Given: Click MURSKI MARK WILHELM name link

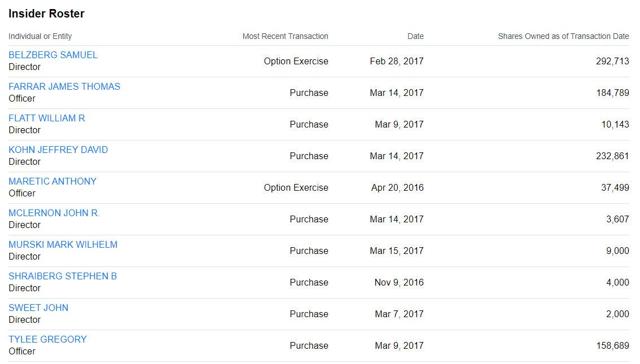Looking at the screenshot, I should point(63,244).
